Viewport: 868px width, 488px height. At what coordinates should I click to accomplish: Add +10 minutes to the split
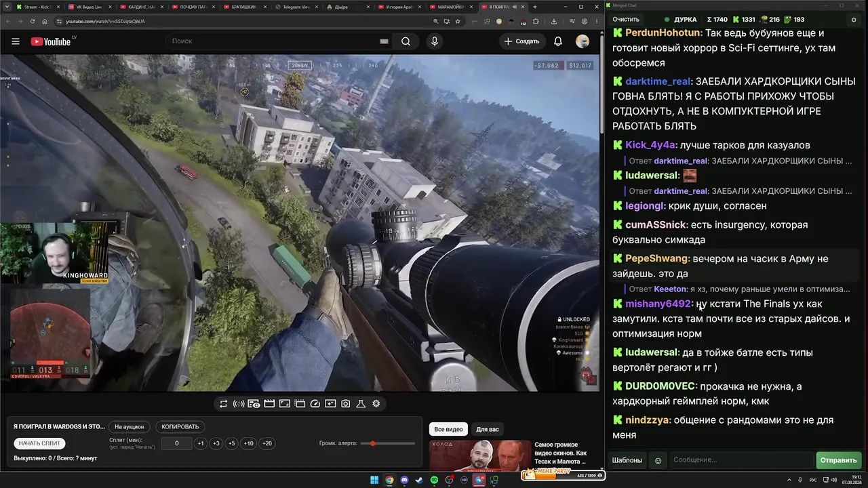(x=249, y=443)
